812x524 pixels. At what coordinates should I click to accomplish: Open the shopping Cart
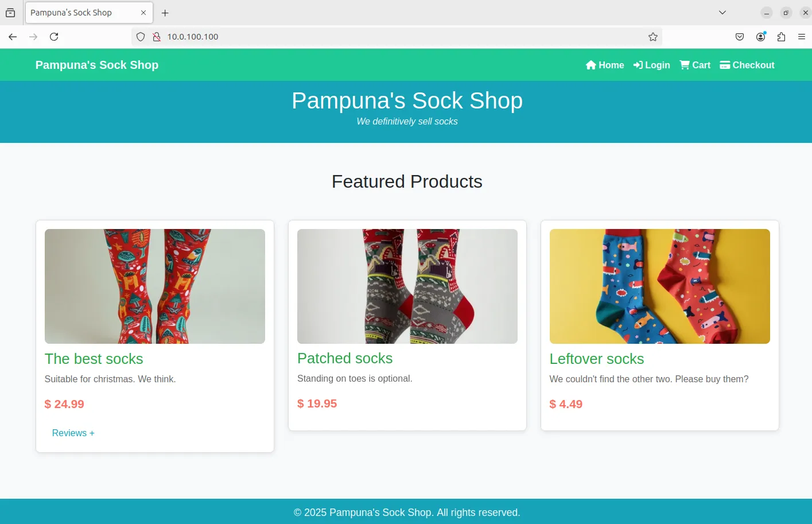[x=695, y=65]
